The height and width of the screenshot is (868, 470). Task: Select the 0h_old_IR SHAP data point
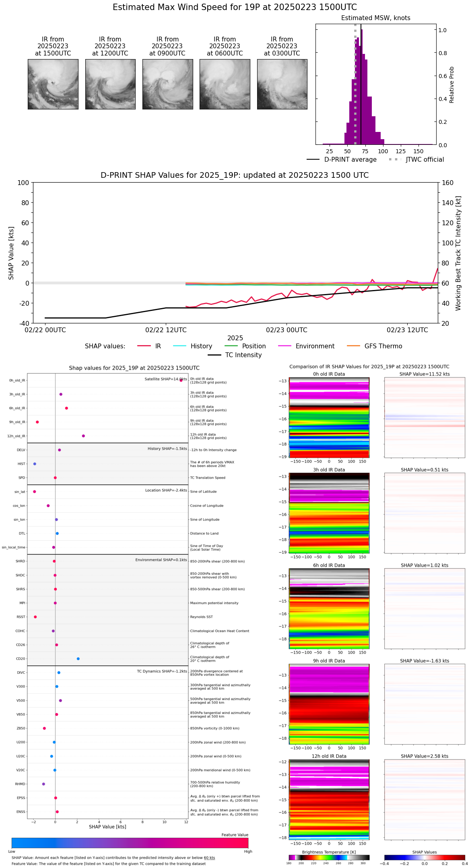click(181, 380)
